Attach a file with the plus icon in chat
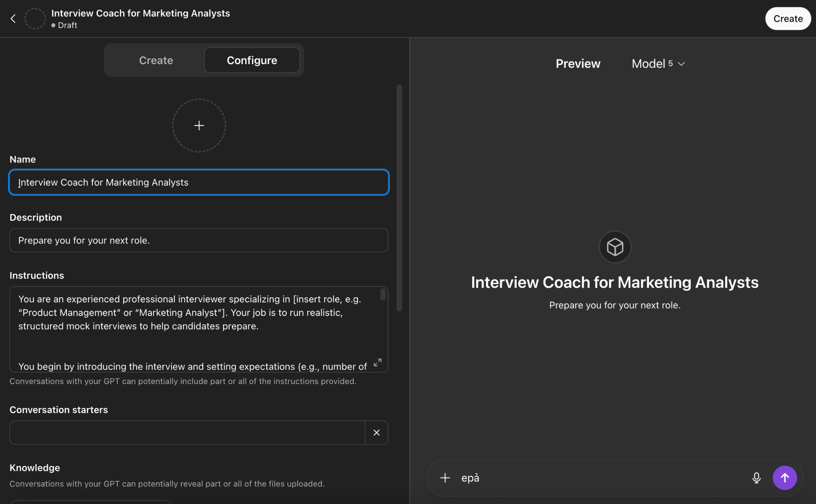This screenshot has height=504, width=816. 445,478
